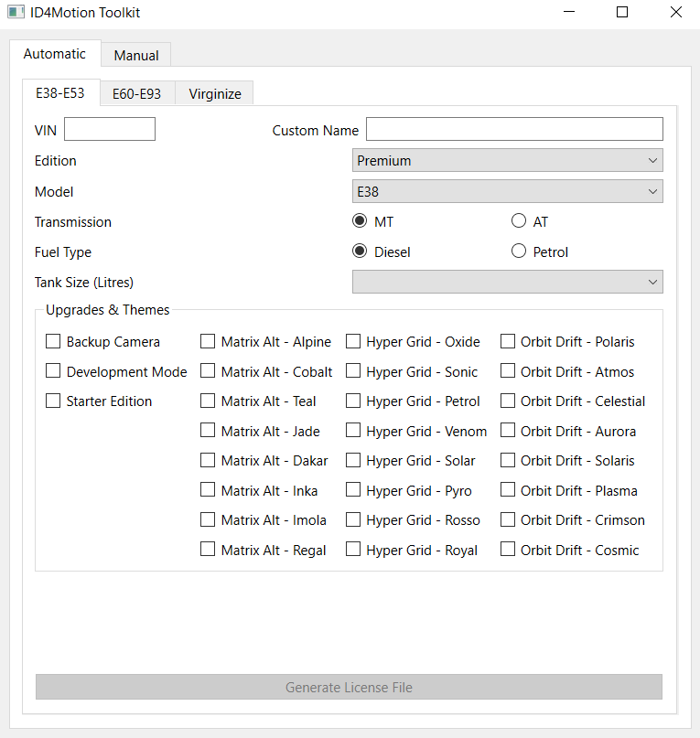Check Matrix Alt - Jade
700x738 pixels.
coord(208,430)
